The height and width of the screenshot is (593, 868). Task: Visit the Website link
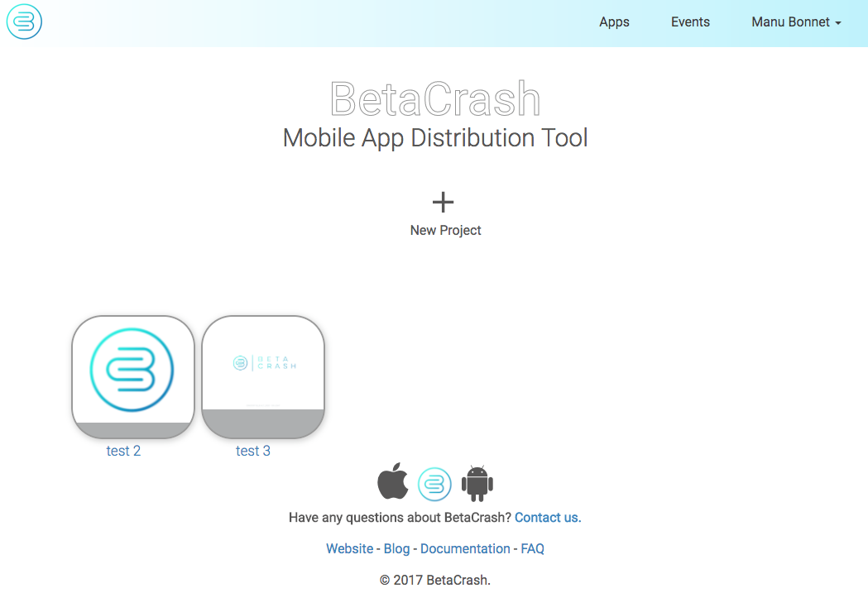(x=350, y=548)
